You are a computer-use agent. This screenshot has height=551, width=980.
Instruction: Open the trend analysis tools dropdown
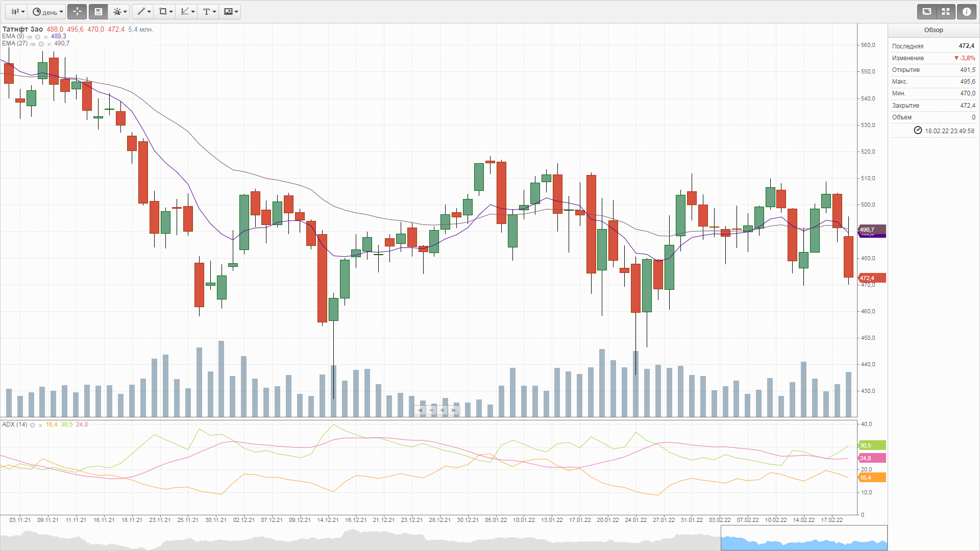pyautogui.click(x=187, y=11)
